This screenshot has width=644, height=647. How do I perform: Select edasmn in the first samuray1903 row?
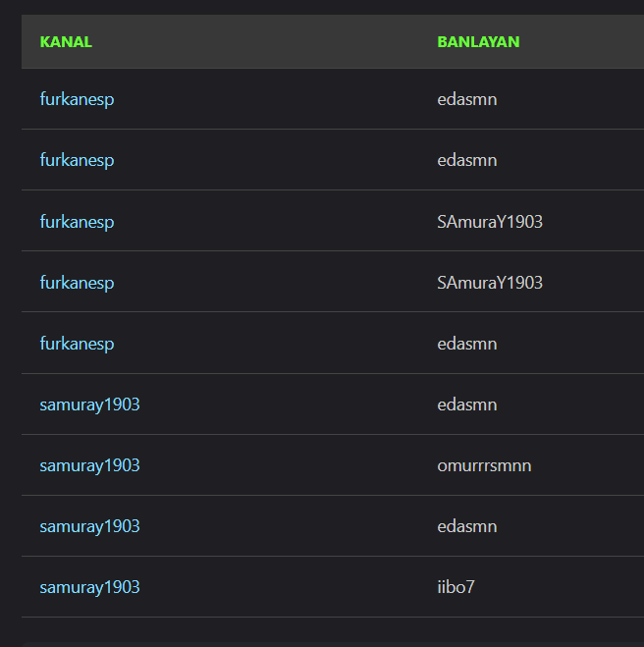[x=467, y=404]
